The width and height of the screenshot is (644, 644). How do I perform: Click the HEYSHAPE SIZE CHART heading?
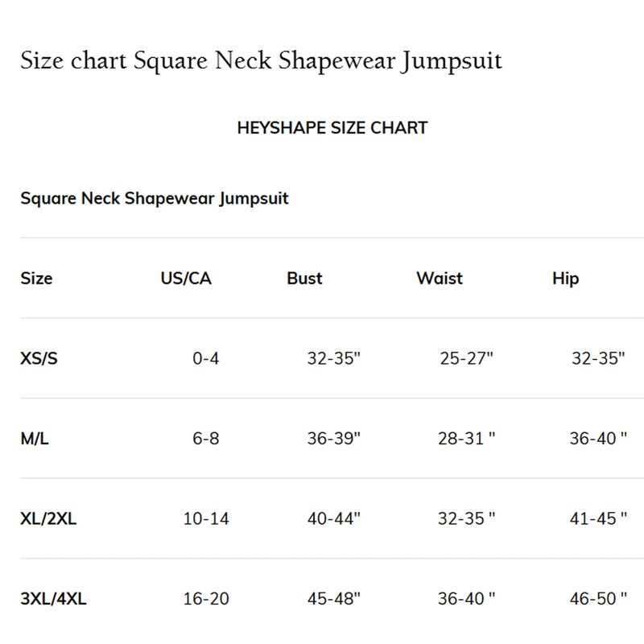pos(332,128)
